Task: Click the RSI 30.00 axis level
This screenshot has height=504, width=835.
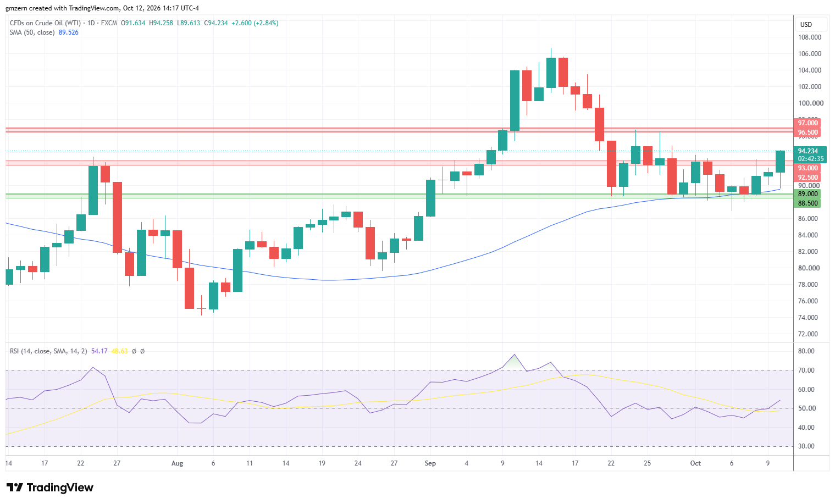Action: pyautogui.click(x=806, y=446)
